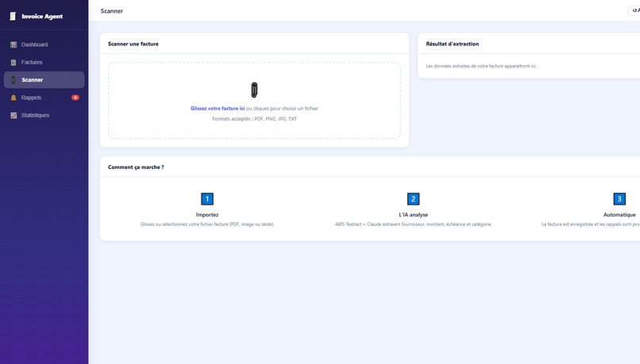The image size is (640, 364).
Task: Click the dashed invoice drop zone
Action: point(254,100)
